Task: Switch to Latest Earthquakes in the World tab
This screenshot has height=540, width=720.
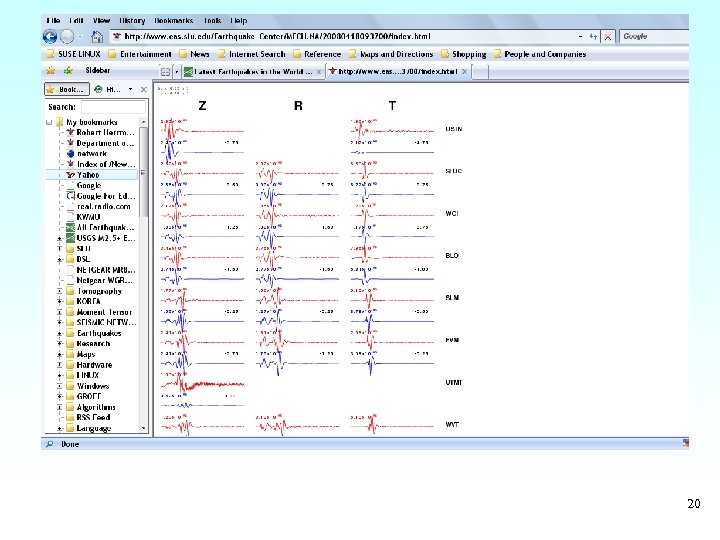Action: coord(250,71)
